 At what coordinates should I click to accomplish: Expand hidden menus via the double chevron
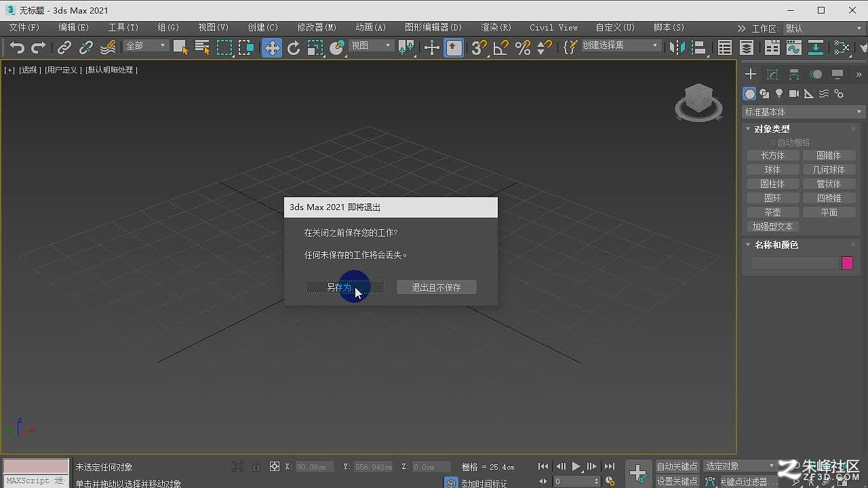tap(741, 28)
